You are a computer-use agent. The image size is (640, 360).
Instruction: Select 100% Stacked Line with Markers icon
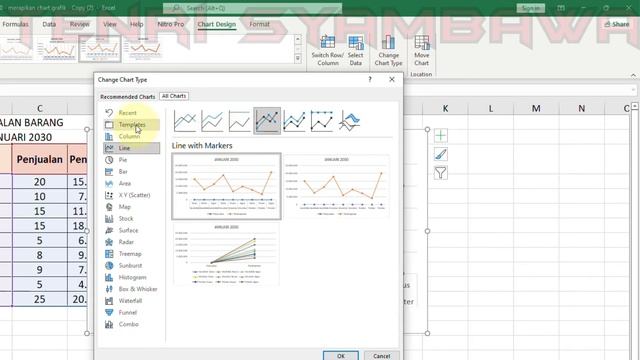pos(322,121)
